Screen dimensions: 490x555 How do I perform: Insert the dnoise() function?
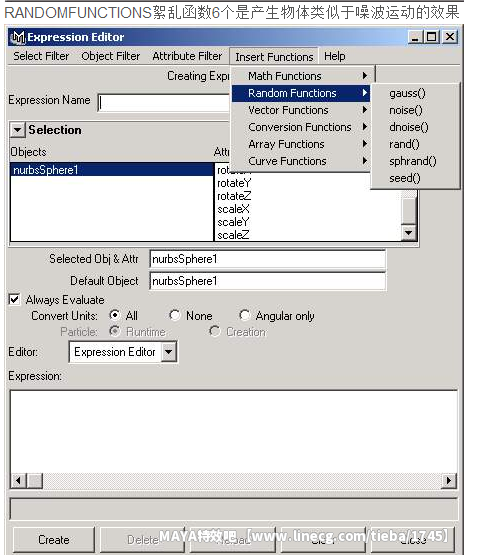tap(415, 127)
